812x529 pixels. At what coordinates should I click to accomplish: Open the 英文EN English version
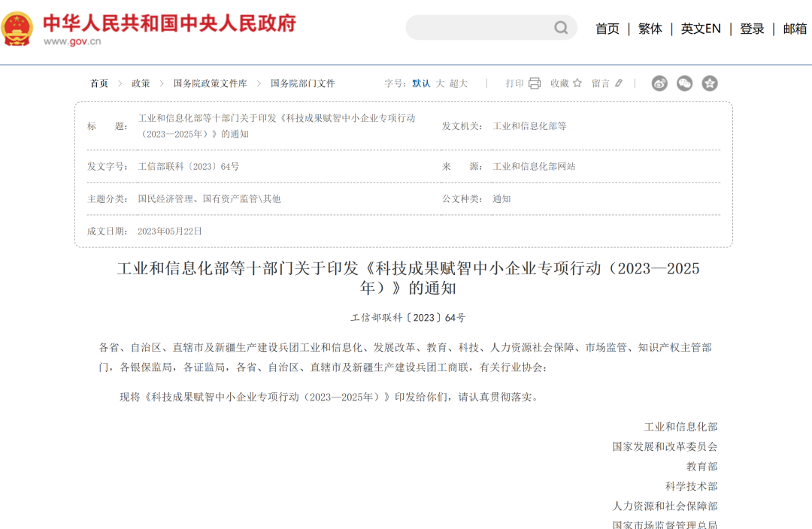click(x=701, y=29)
